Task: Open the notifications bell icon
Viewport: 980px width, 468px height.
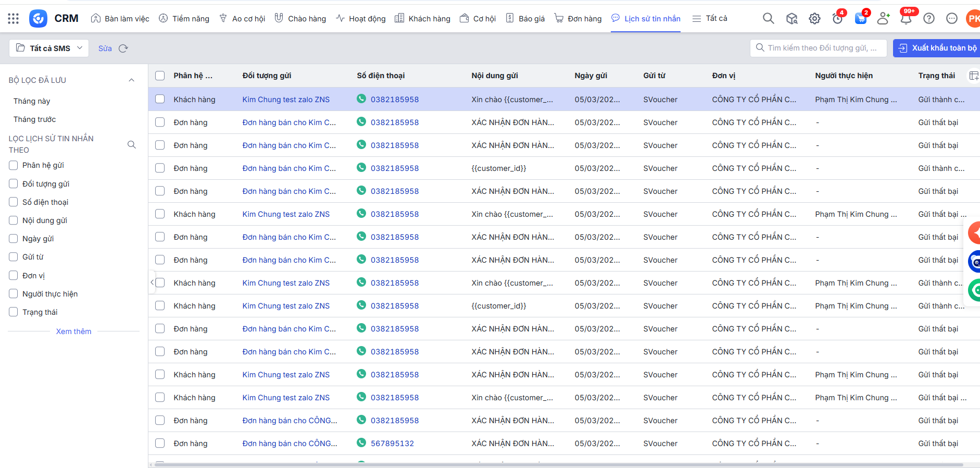Action: (906, 19)
